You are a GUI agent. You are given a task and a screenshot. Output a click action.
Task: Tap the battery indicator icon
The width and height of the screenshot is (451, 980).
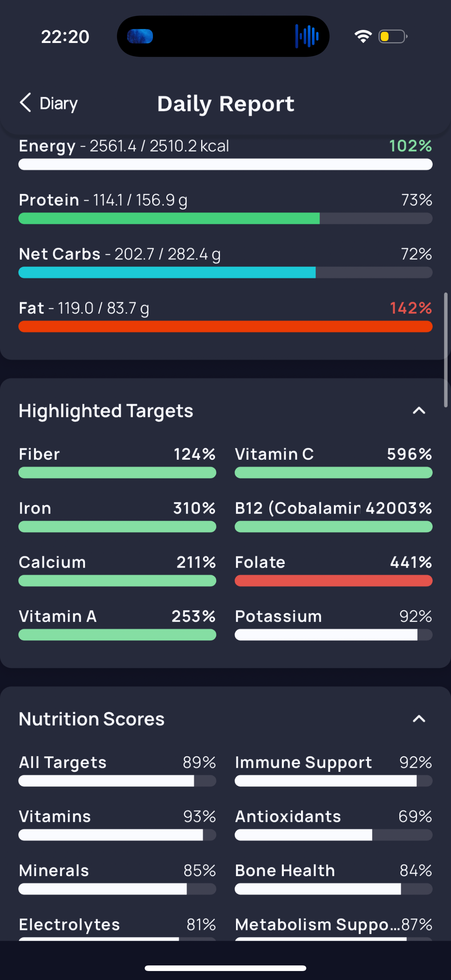pyautogui.click(x=393, y=36)
